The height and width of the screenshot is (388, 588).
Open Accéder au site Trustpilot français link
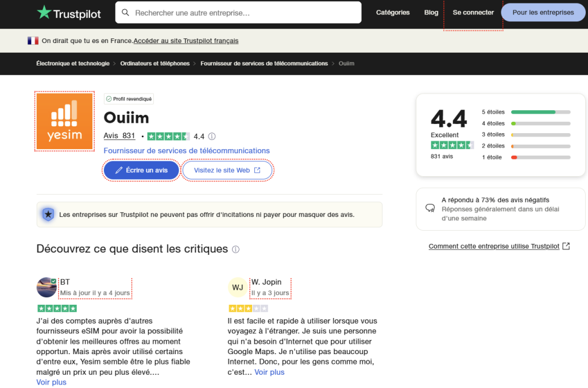coord(186,41)
